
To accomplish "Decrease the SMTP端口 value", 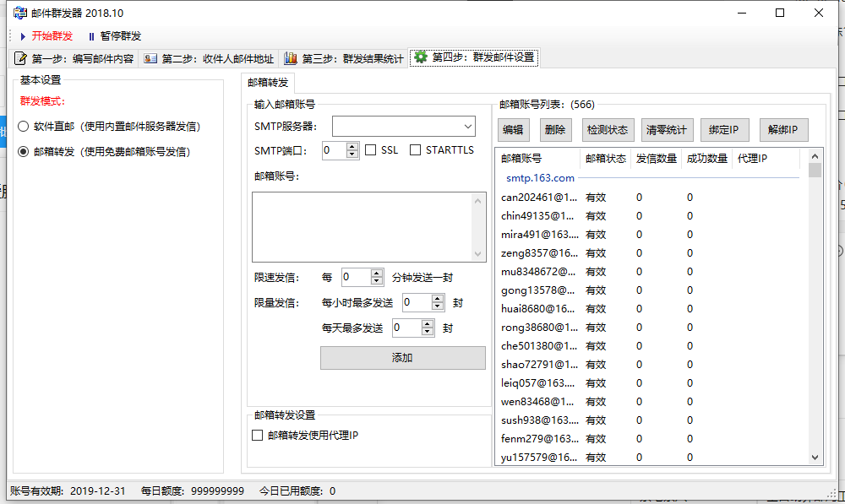I will [352, 154].
